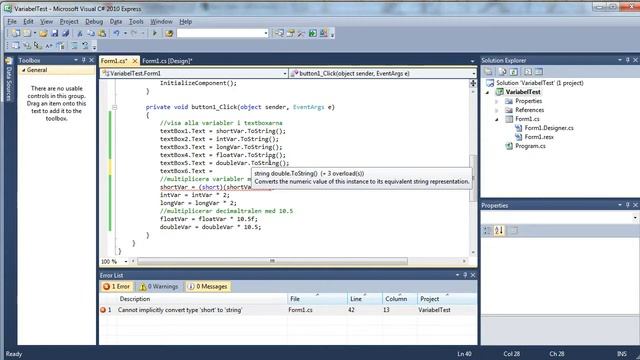Collapse the VariabelTest project node

click(x=487, y=92)
